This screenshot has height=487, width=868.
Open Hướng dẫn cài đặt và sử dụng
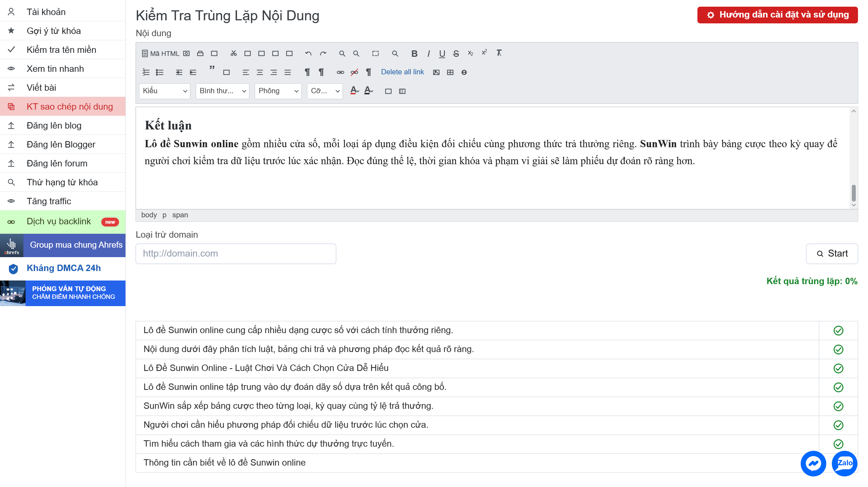pos(777,15)
